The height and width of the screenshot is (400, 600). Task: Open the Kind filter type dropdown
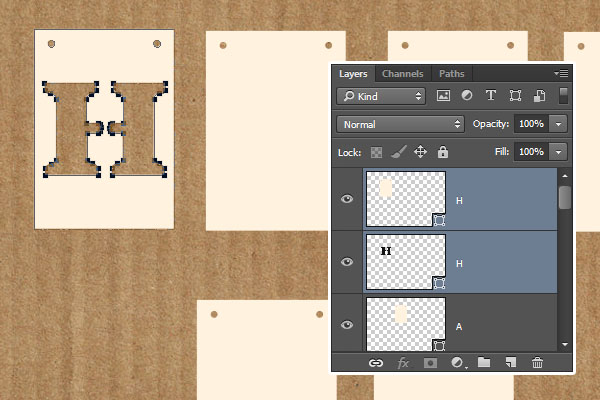tap(381, 96)
